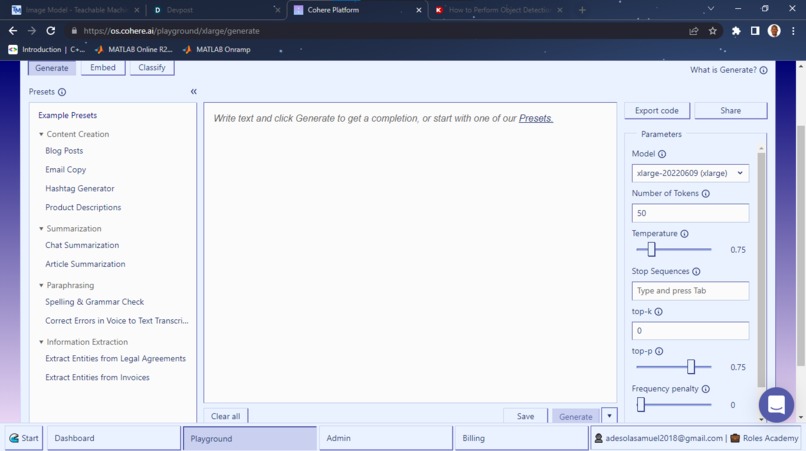Follow the Presets link in the placeholder text
The image size is (806, 451).
click(536, 118)
